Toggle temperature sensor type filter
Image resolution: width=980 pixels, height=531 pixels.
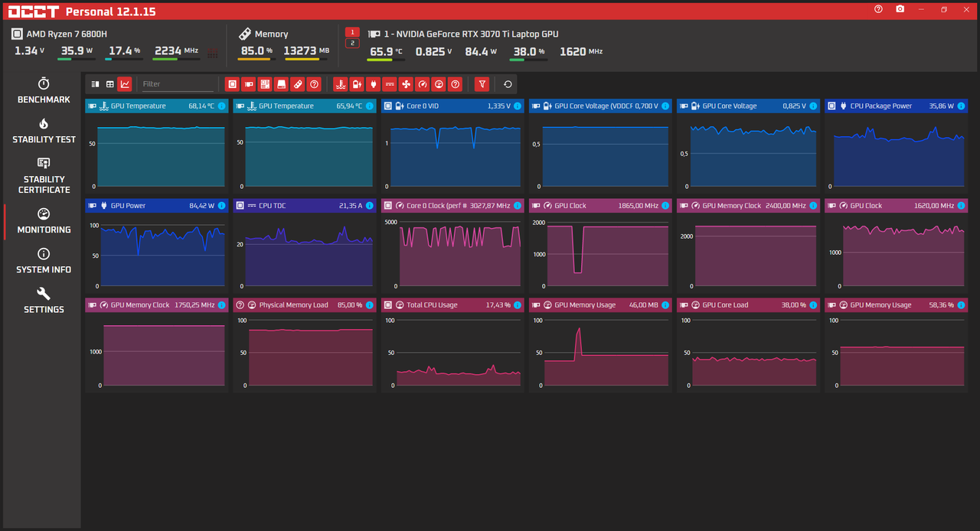[x=341, y=84]
